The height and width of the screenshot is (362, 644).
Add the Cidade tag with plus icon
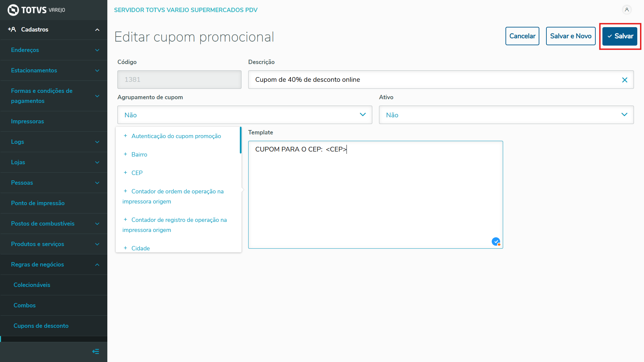(125, 248)
